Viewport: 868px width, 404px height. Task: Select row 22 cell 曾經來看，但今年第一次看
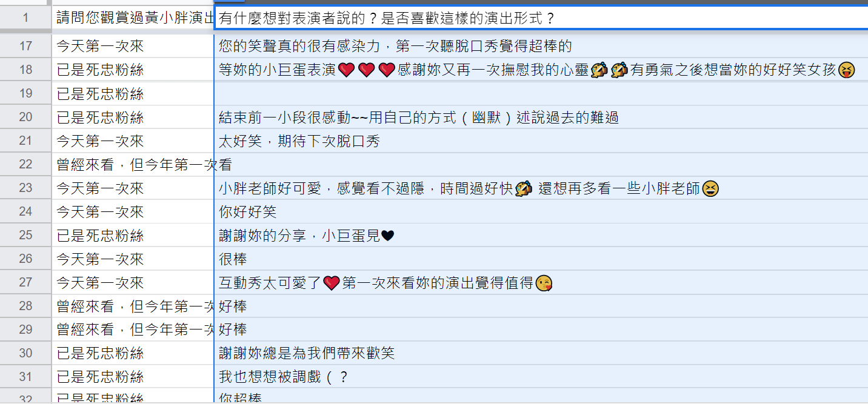133,164
